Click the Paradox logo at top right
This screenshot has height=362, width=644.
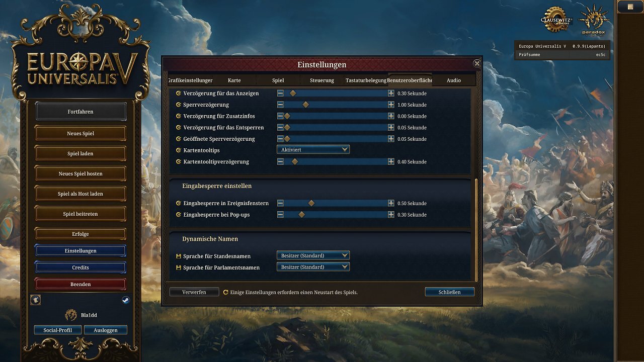tap(594, 21)
